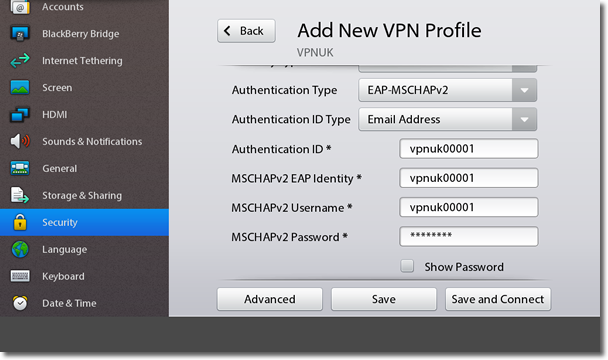This screenshot has width=608, height=360.
Task: Open Sounds & Notifications speaker icon
Action: coord(20,141)
